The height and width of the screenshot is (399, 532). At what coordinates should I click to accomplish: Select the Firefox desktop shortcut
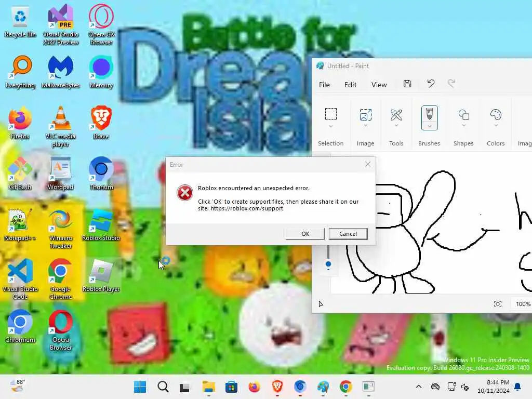[20, 123]
